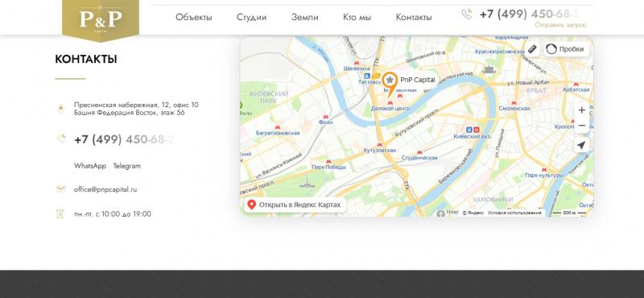Toggle the Пробки traffic layer

click(567, 49)
